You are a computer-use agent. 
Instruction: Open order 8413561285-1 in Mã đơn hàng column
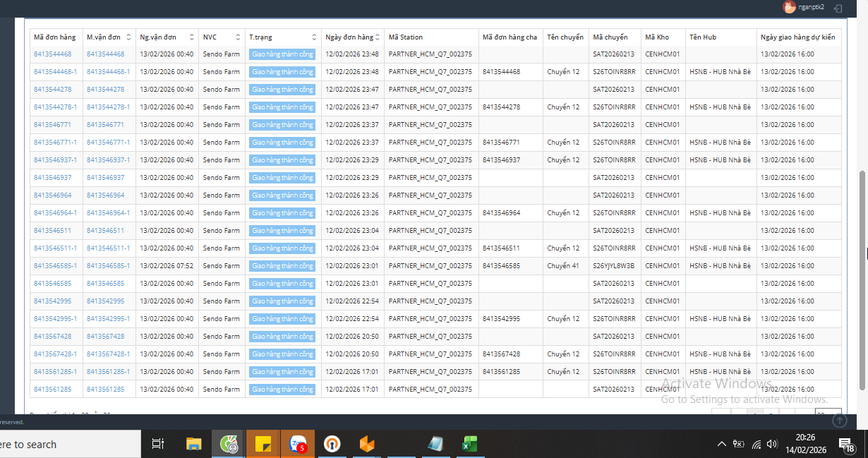[55, 372]
